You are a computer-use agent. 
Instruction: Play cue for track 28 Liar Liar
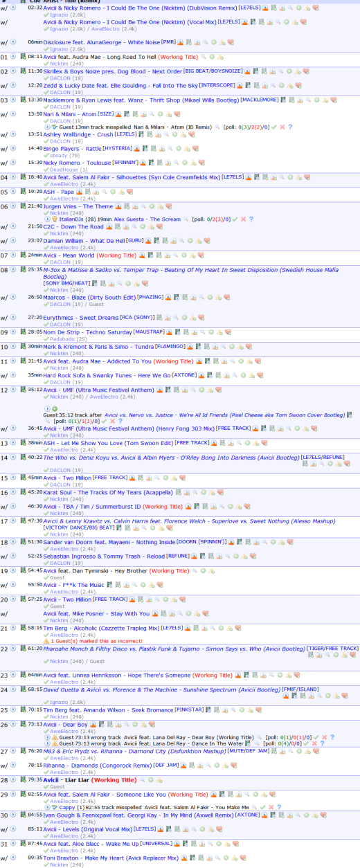(13, 779)
